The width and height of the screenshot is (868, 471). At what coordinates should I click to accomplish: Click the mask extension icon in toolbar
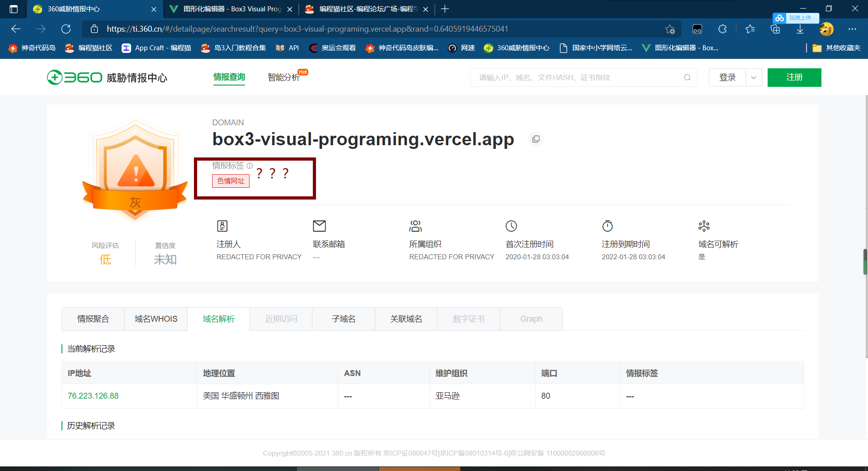(697, 29)
